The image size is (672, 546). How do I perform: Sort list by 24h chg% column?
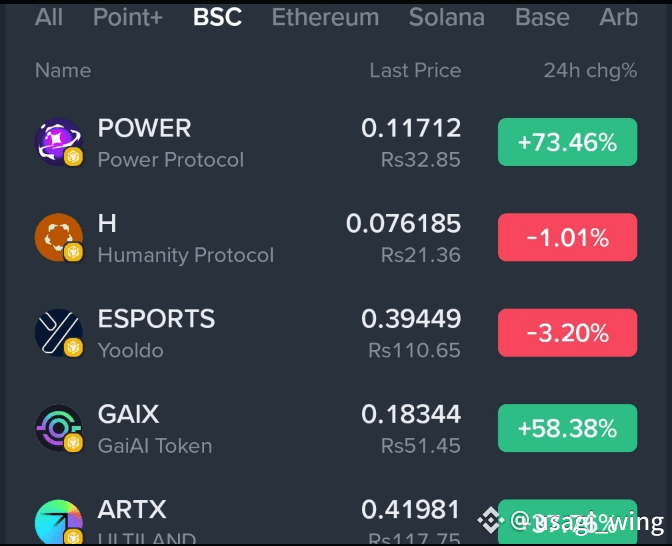(590, 71)
